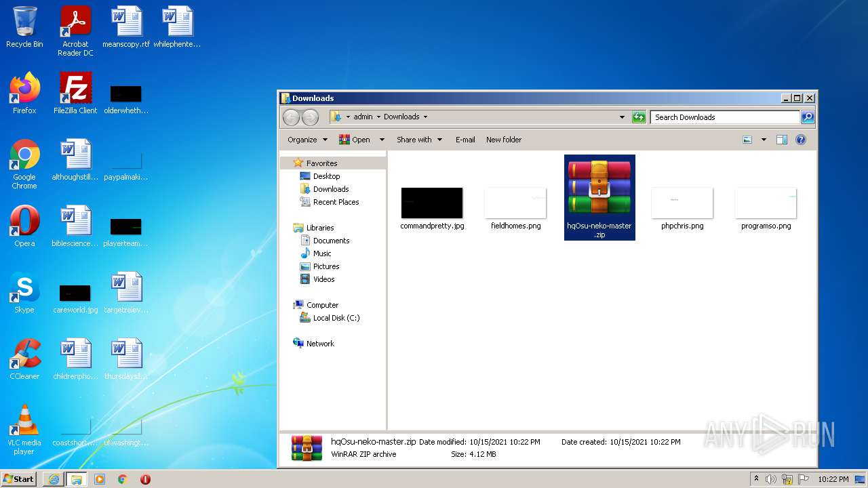Click the change view icon

coord(747,140)
